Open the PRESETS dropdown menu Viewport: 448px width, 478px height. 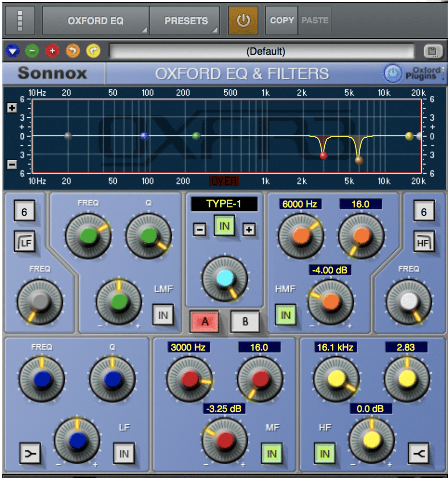[x=185, y=21]
